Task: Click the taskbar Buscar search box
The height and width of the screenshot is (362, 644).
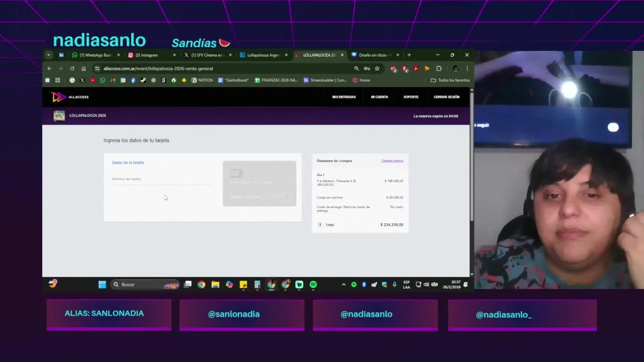Action: 144,285
